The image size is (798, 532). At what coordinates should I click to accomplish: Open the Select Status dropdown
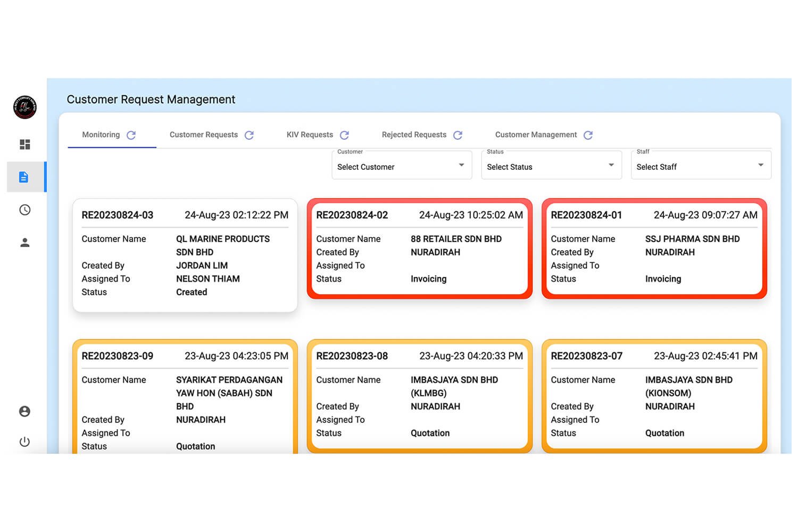coord(551,167)
